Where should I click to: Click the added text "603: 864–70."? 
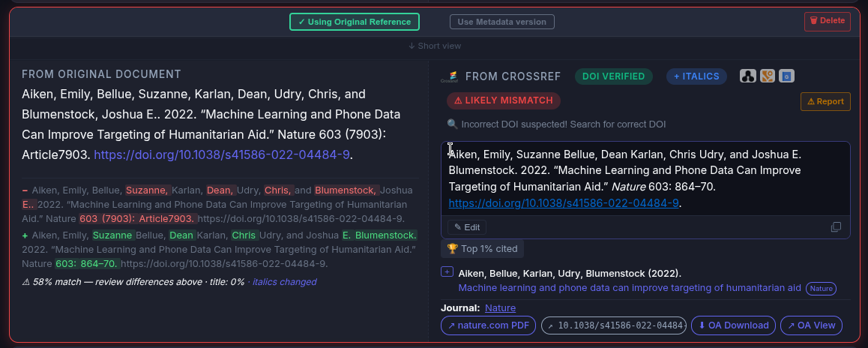tap(88, 264)
